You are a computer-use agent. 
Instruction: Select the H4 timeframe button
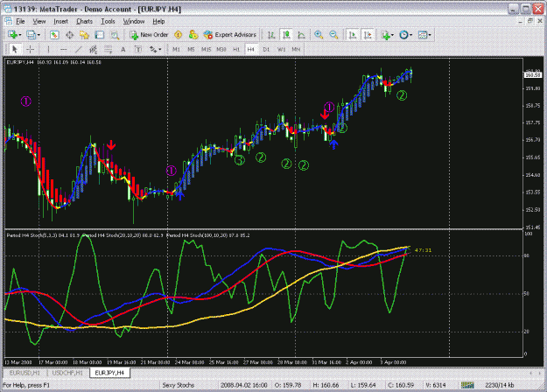click(x=251, y=50)
